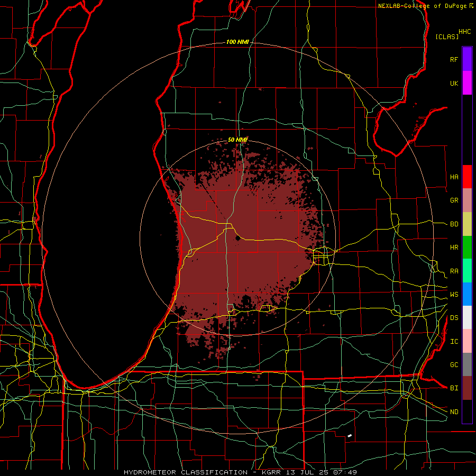Click the HR legend label

[x=454, y=248]
